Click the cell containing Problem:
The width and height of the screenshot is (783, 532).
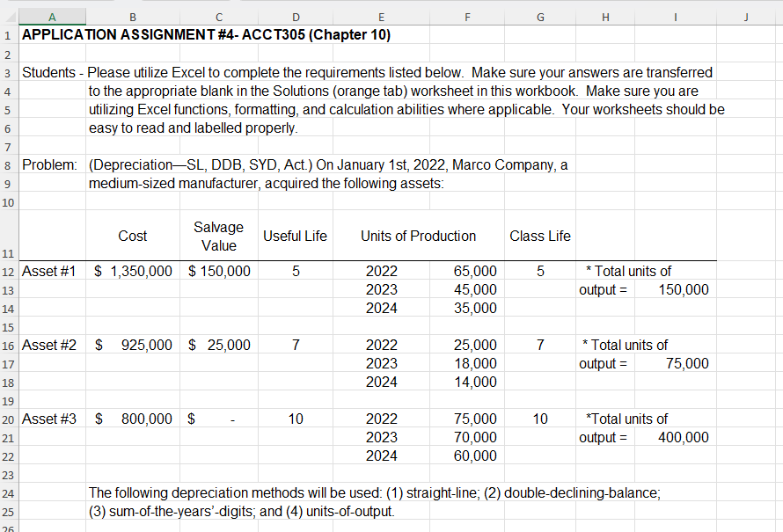[x=52, y=164]
